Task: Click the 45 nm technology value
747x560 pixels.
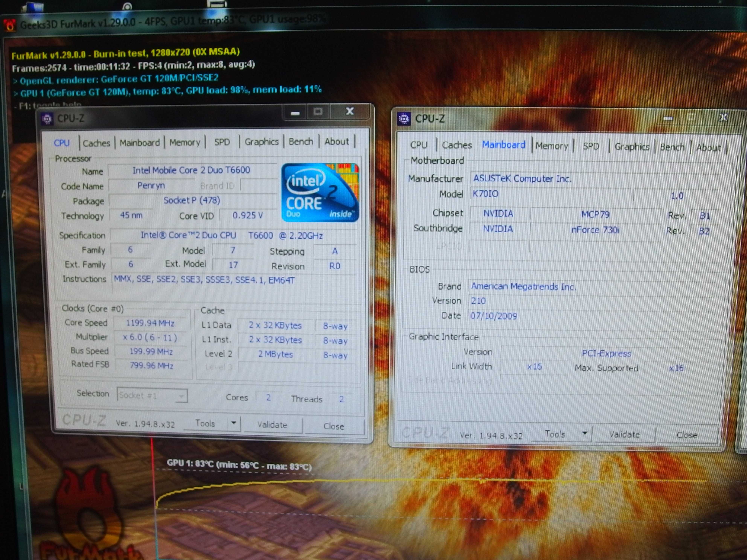Action: (131, 215)
